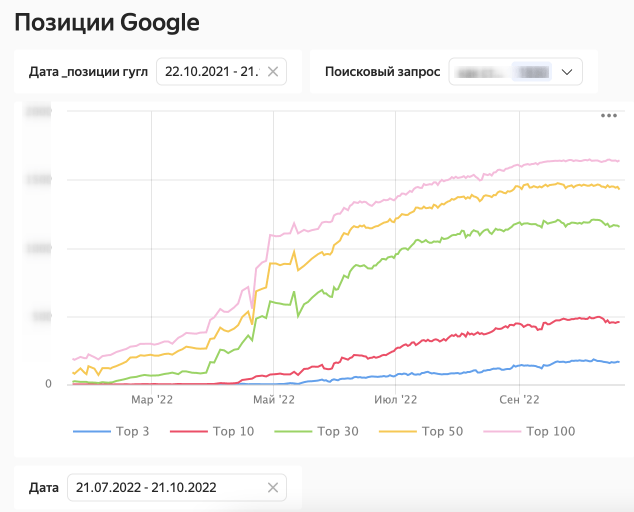
Task: Click the "Сен '22" x-axis label
Action: 519,399
